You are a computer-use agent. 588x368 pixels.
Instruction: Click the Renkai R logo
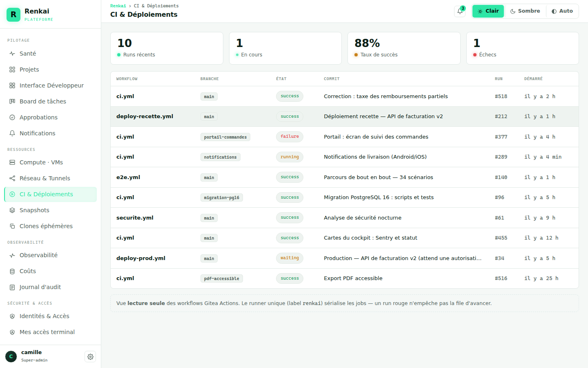13,15
